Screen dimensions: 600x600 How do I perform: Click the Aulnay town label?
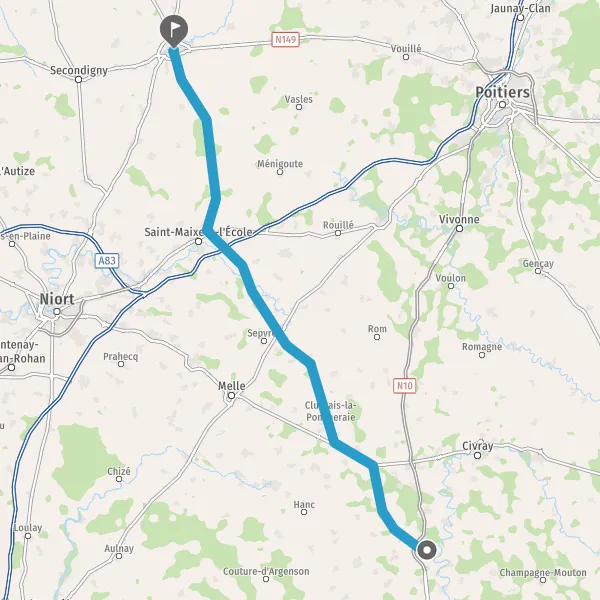click(x=119, y=549)
